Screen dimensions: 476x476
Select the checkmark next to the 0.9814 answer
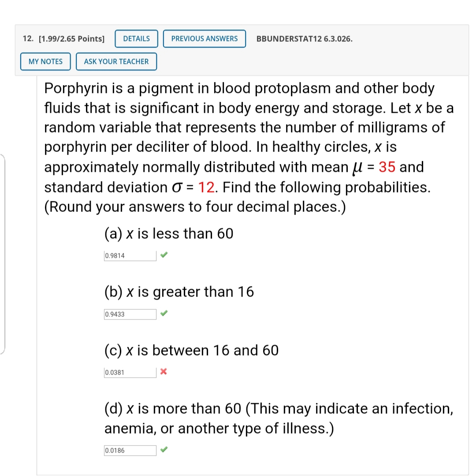pos(164,255)
